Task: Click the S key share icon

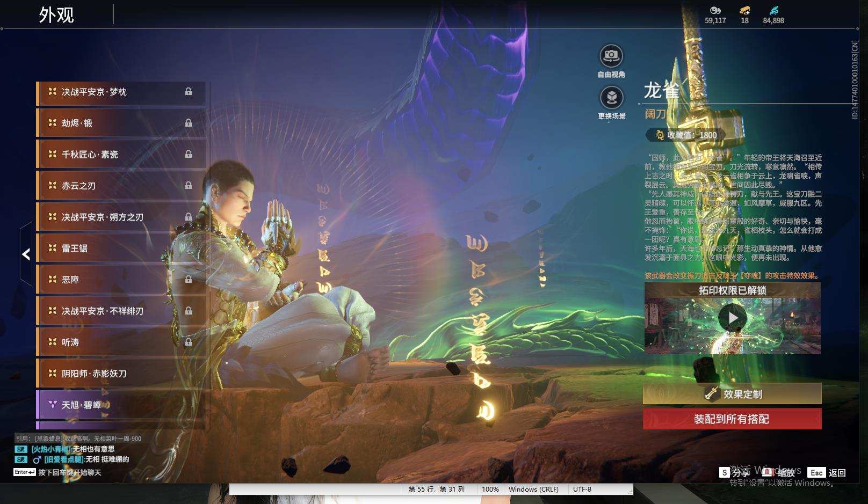Action: pyautogui.click(x=725, y=472)
